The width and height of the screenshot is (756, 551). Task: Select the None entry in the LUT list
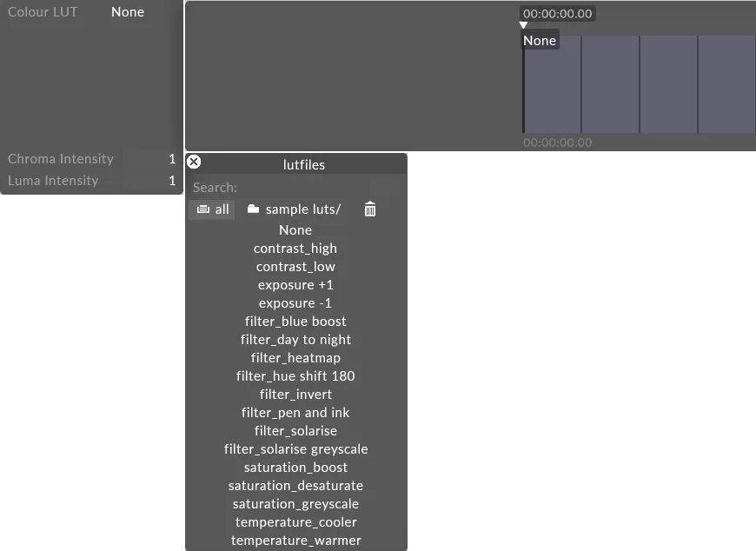(x=295, y=229)
